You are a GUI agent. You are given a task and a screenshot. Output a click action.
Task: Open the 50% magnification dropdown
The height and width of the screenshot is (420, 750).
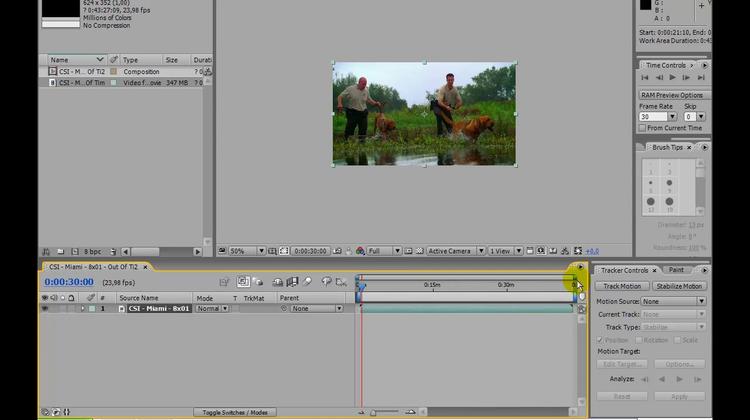pos(247,251)
